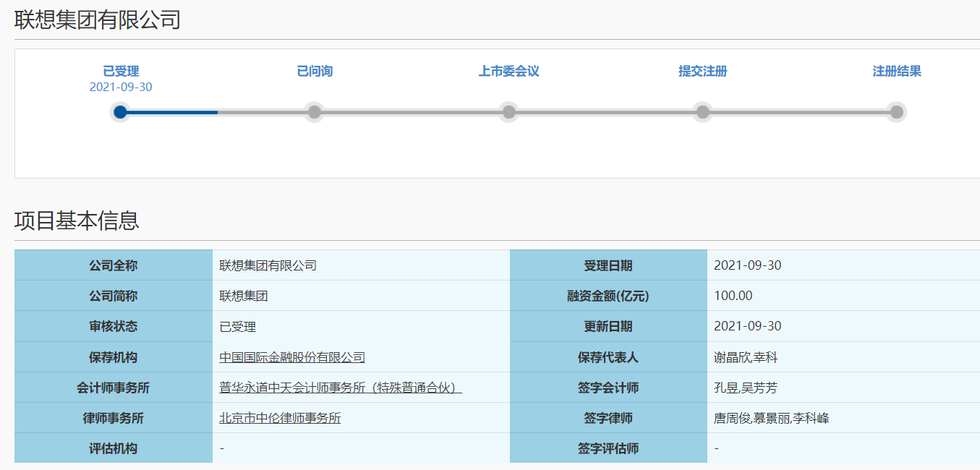The image size is (980, 470).
Task: Click the 公司全称 header cell
Action: pyautogui.click(x=114, y=265)
